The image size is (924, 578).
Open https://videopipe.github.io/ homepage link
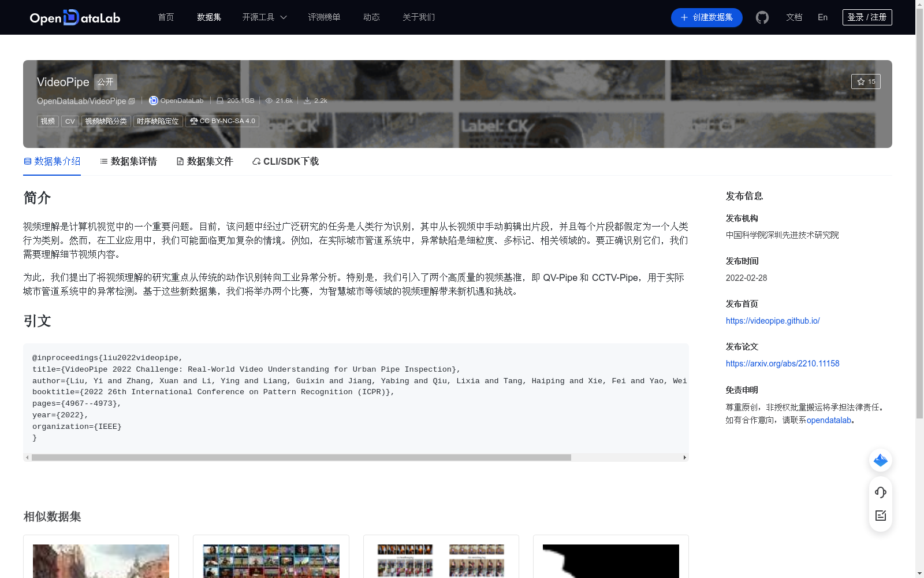[x=773, y=321]
